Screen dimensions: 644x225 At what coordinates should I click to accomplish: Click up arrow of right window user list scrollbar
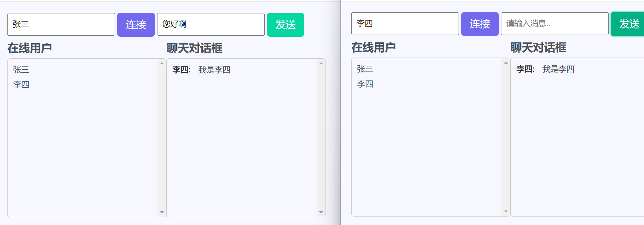click(x=506, y=63)
